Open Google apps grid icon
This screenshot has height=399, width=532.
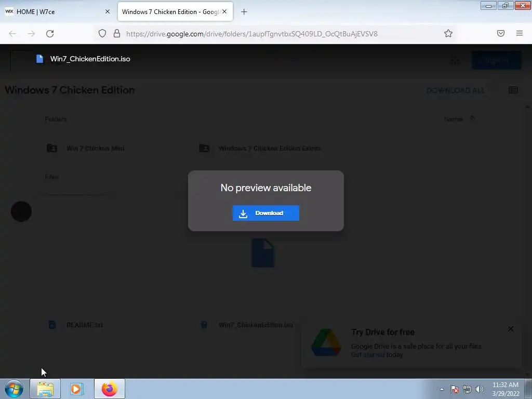click(x=455, y=60)
